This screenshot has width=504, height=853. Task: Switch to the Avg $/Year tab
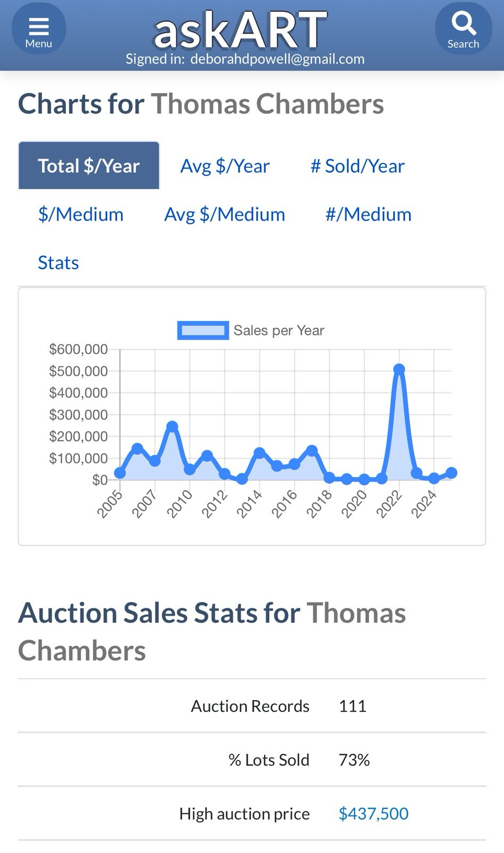(225, 166)
